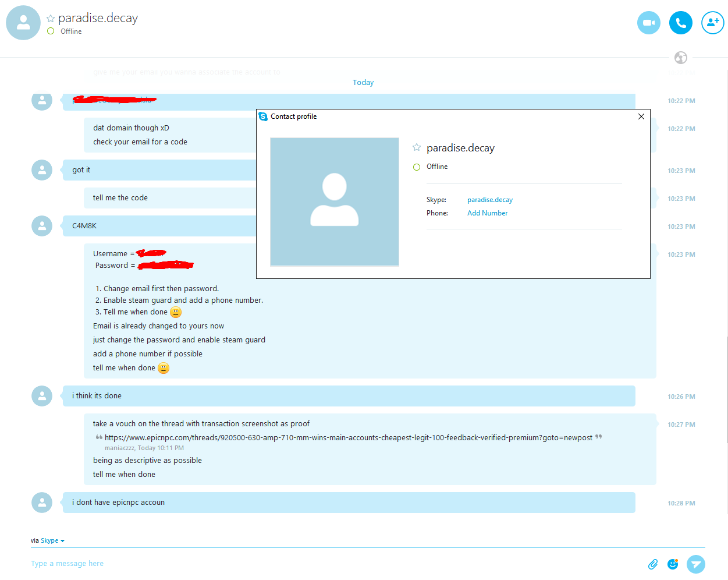
Task: Click the chat vertical scrollbar
Action: click(x=727, y=390)
